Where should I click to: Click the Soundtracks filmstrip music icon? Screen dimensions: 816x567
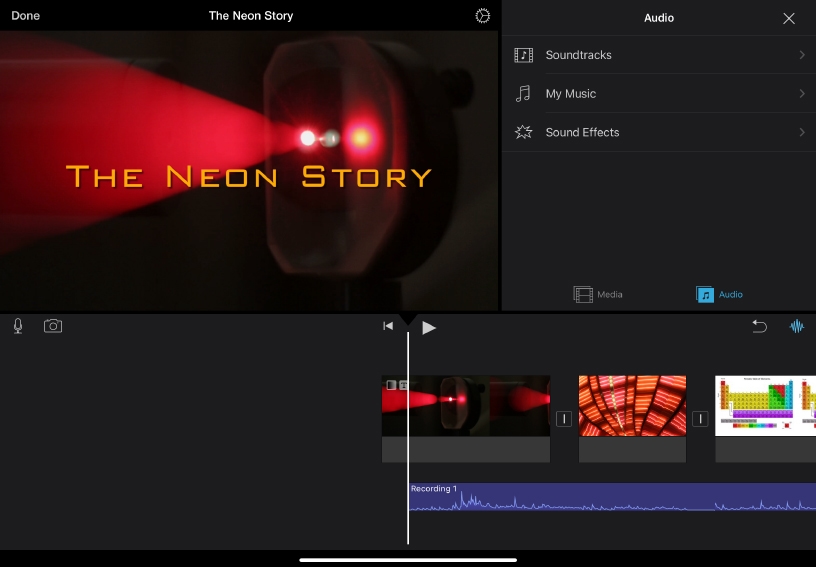coord(523,55)
